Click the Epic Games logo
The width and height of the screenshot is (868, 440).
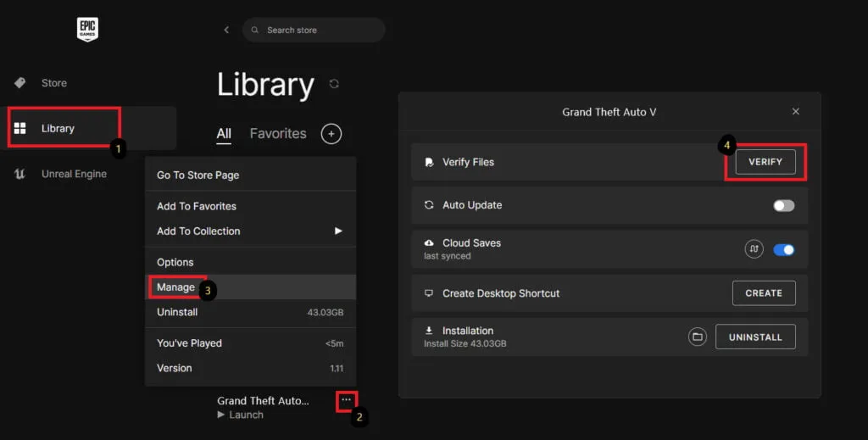[x=87, y=30]
